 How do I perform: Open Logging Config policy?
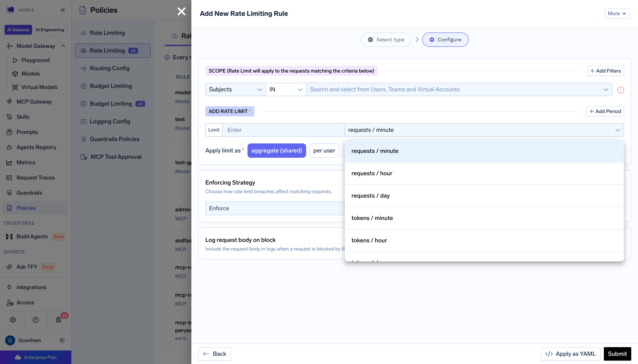[110, 121]
